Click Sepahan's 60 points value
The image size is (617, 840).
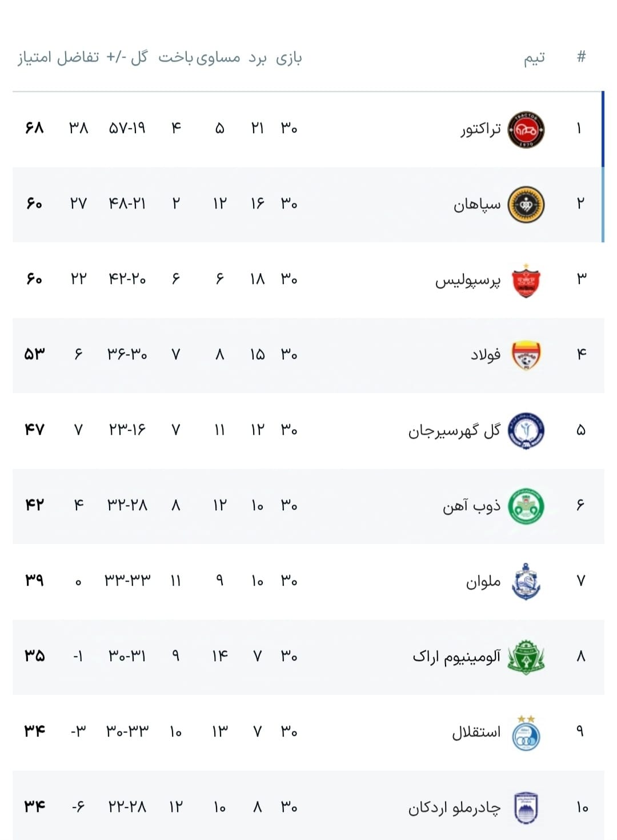34,203
